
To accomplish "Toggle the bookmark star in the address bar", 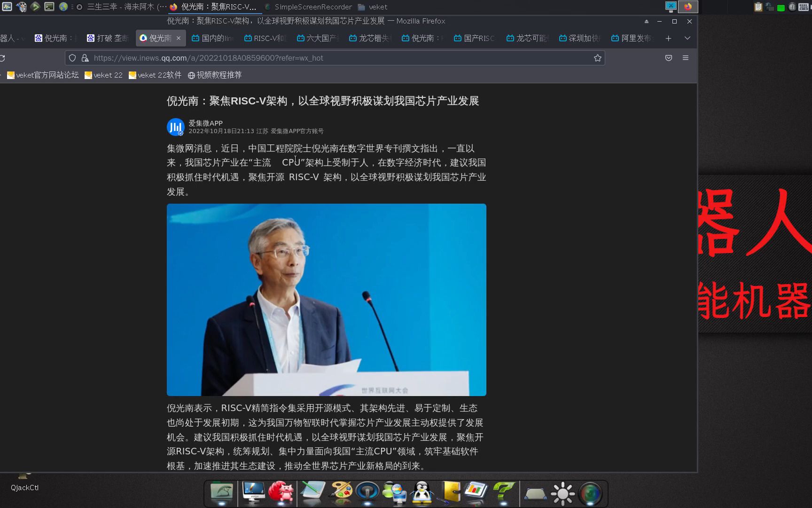I will click(597, 58).
